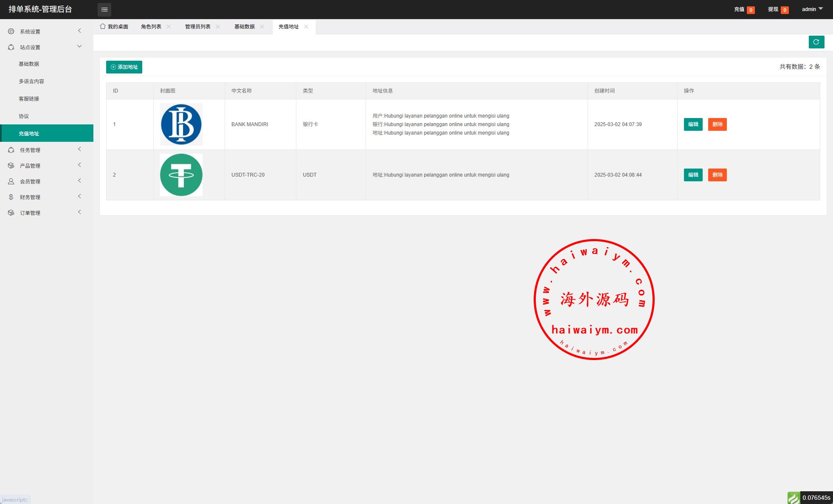
Task: Click the hamburger menu toggle icon
Action: point(104,9)
